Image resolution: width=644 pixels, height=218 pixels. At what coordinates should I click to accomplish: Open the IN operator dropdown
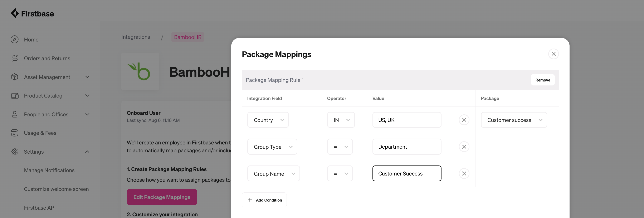click(341, 120)
